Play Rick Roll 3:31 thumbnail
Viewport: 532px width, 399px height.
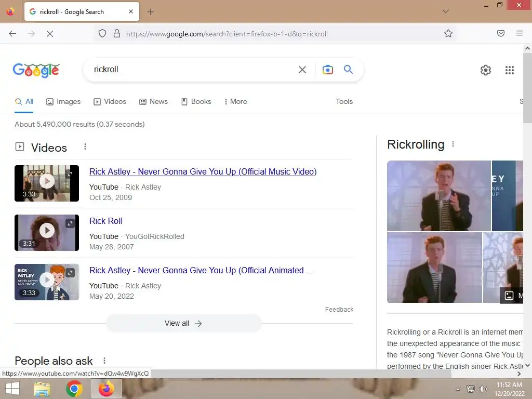point(47,233)
